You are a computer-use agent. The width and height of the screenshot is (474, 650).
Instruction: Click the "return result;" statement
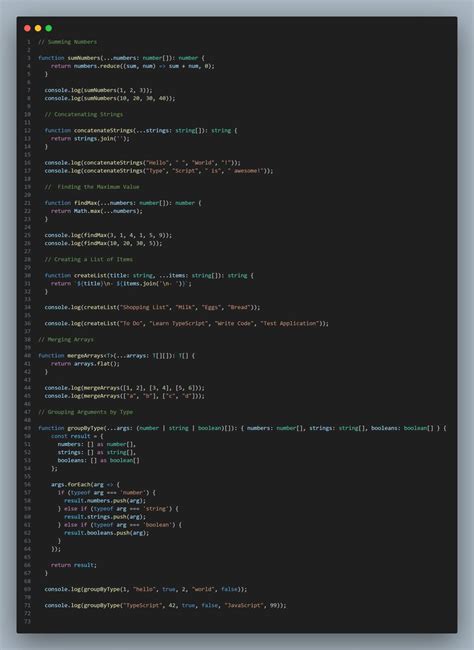click(x=74, y=565)
